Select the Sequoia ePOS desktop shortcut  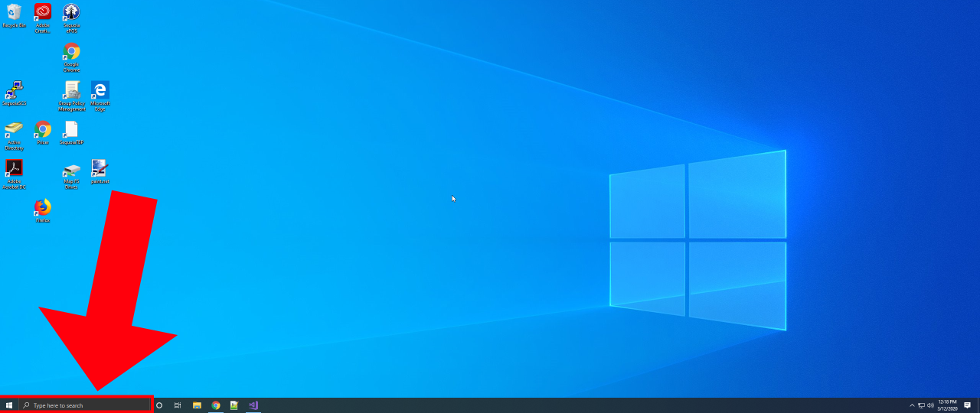71,13
